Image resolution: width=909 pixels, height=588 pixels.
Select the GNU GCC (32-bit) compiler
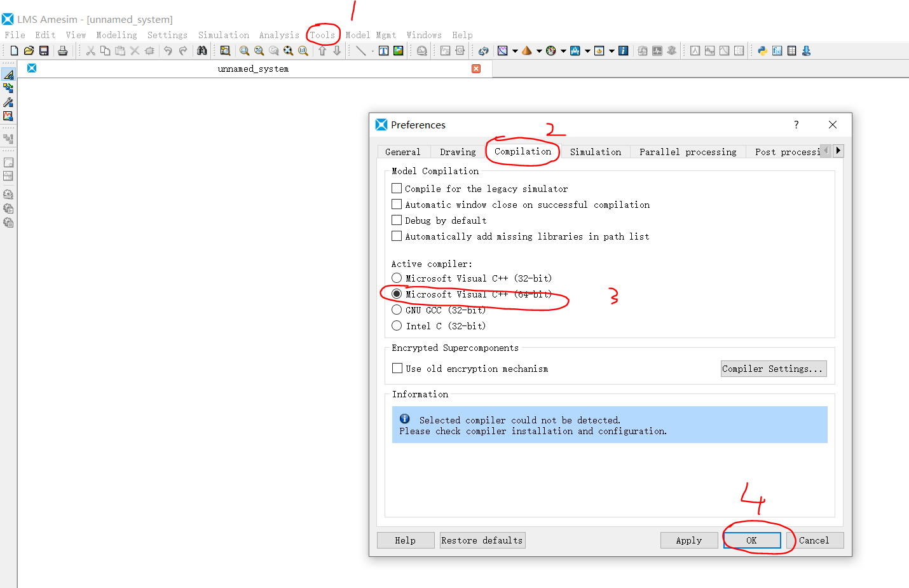point(397,310)
